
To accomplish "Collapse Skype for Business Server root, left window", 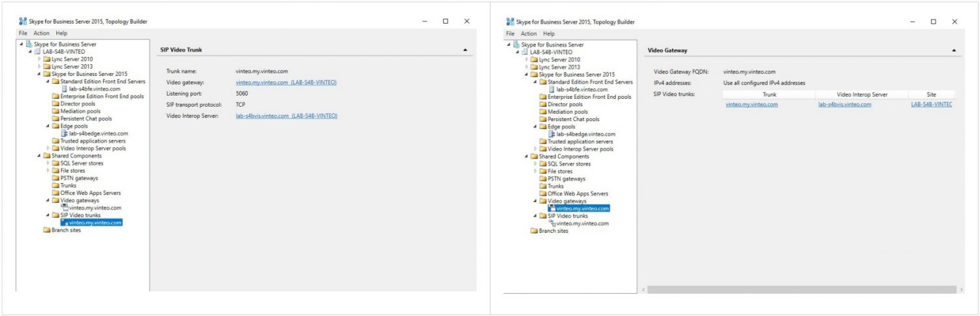I will 22,44.
